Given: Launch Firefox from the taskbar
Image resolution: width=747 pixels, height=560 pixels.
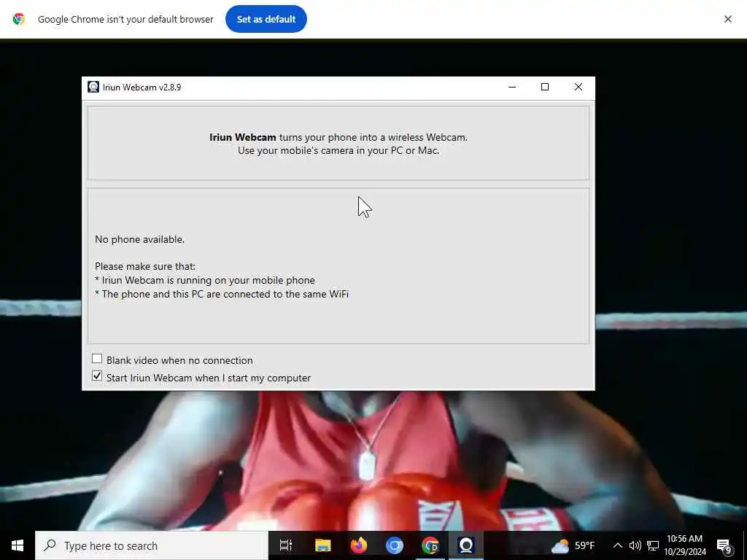Looking at the screenshot, I should point(359,545).
